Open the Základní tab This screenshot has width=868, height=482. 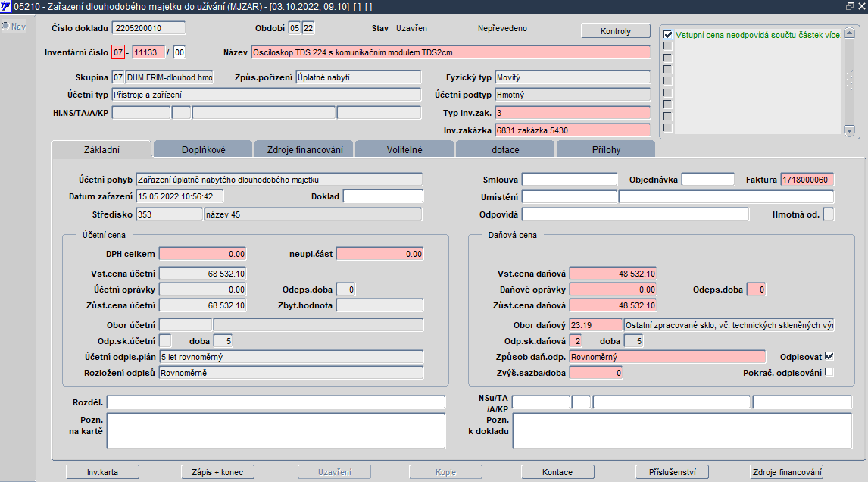[x=101, y=149]
